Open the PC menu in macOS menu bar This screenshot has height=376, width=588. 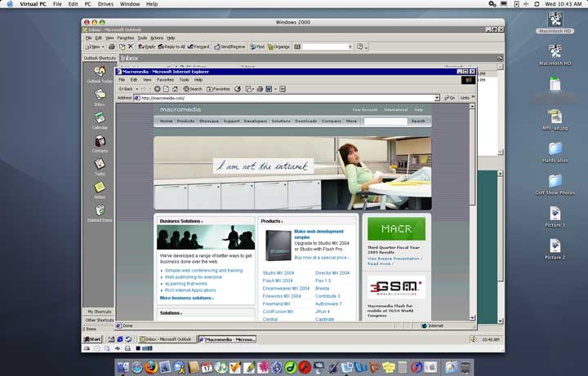pos(87,4)
